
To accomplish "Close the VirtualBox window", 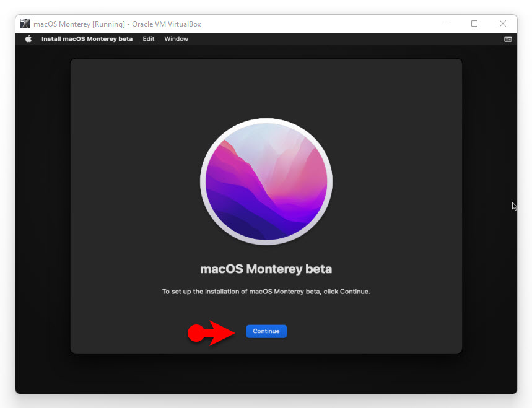I will pyautogui.click(x=503, y=24).
